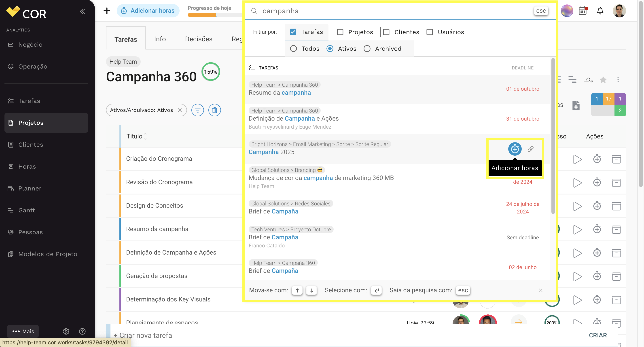The height and width of the screenshot is (347, 644).
Task: Open the filter options icon
Action: coord(197,110)
